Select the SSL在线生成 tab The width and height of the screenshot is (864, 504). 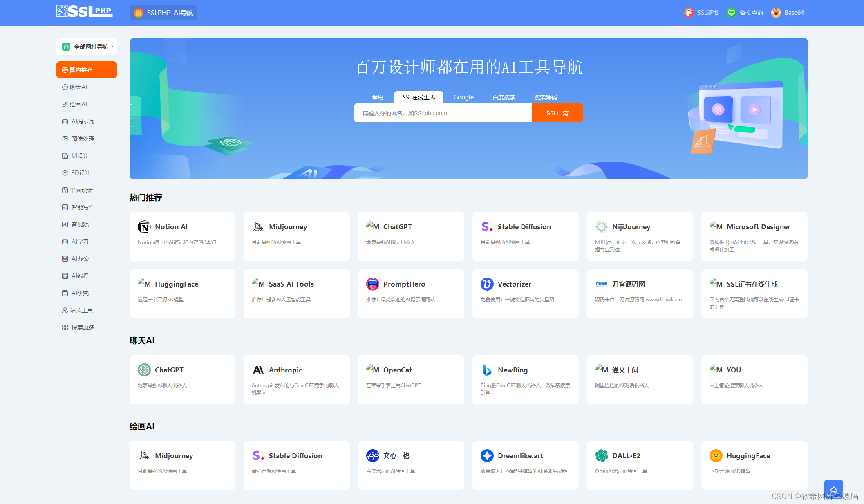(x=419, y=97)
